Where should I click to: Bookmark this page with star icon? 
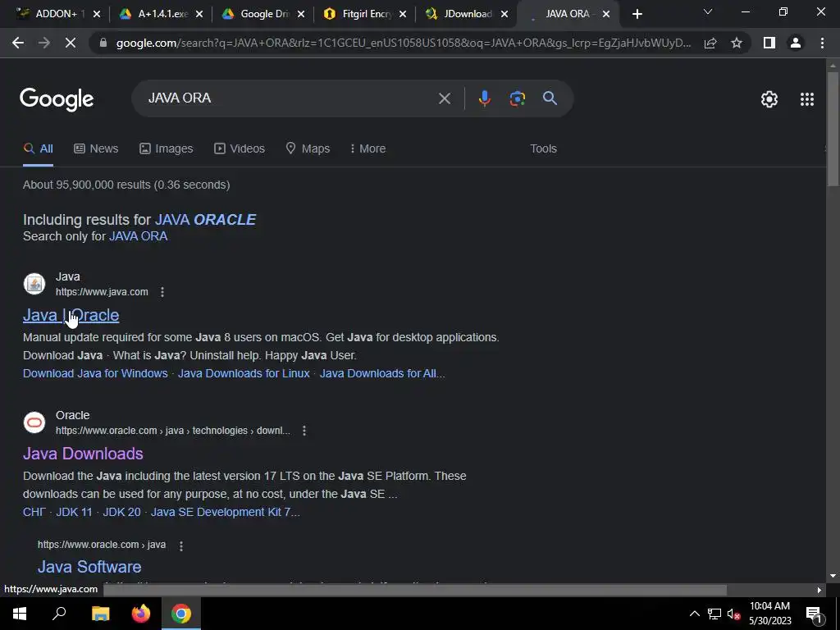(x=737, y=43)
